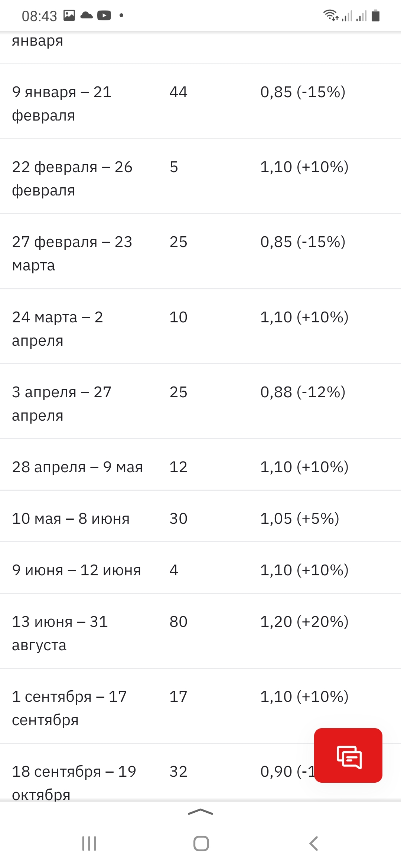Viewport: 401px width, 868px height.
Task: Open the recent apps button
Action: 89,844
